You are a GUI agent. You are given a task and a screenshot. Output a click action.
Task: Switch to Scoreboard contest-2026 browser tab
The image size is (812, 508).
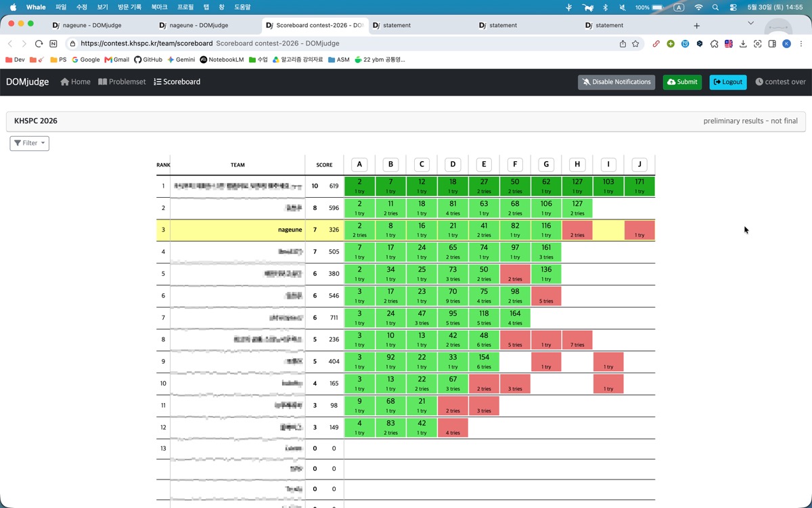click(x=315, y=25)
